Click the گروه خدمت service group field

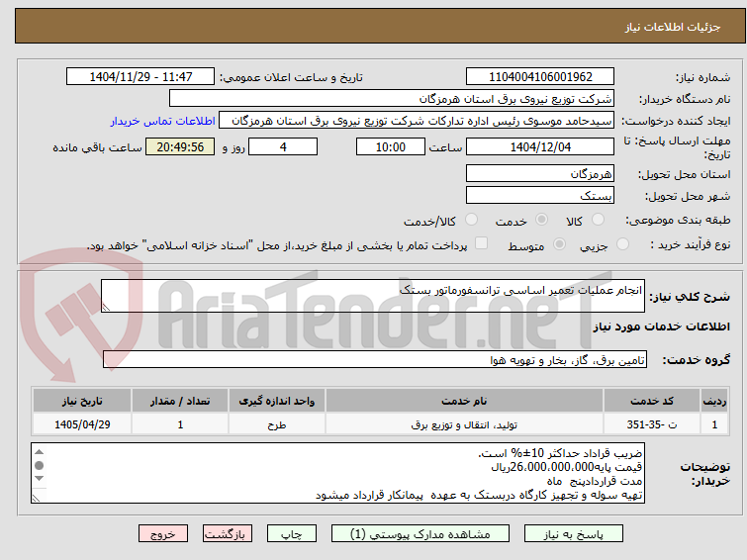tap(374, 359)
